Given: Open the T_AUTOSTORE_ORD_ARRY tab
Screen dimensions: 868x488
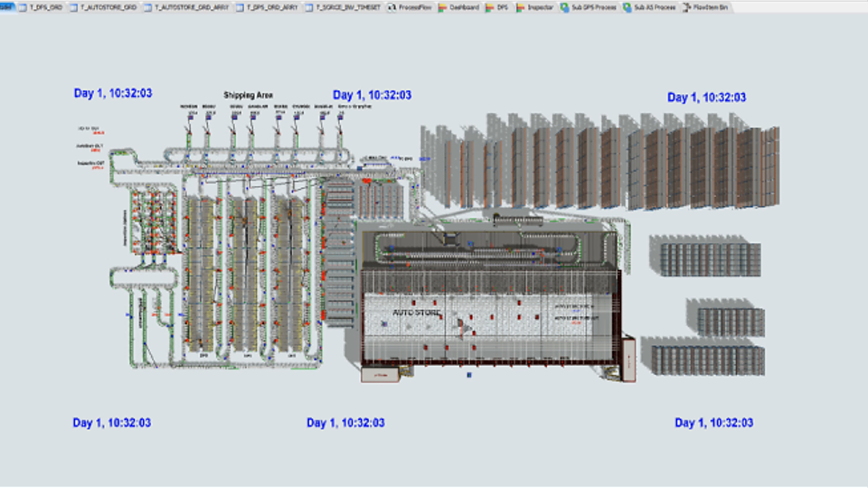Looking at the screenshot, I should [x=186, y=7].
